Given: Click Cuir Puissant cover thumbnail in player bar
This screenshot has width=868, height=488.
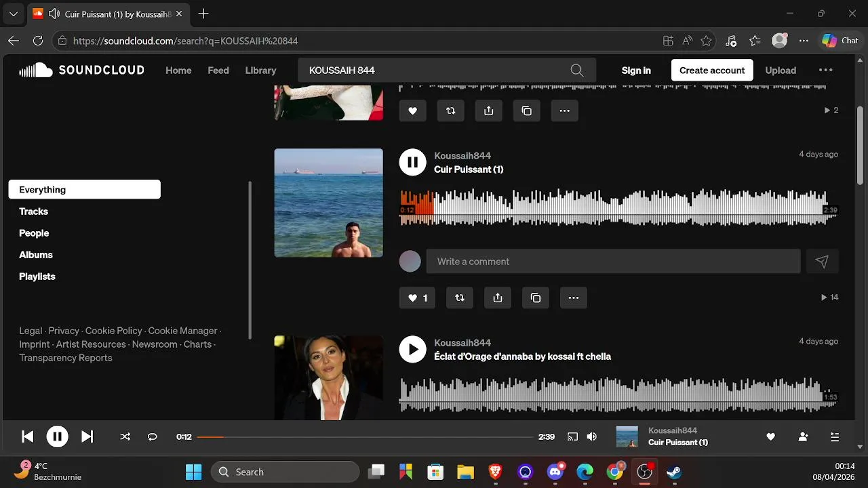Looking at the screenshot, I should (627, 436).
